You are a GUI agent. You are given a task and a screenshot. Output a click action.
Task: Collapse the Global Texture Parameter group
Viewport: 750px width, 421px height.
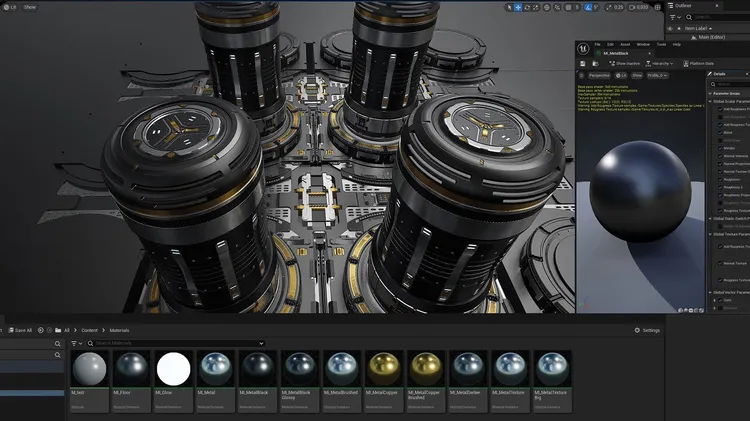coord(710,234)
